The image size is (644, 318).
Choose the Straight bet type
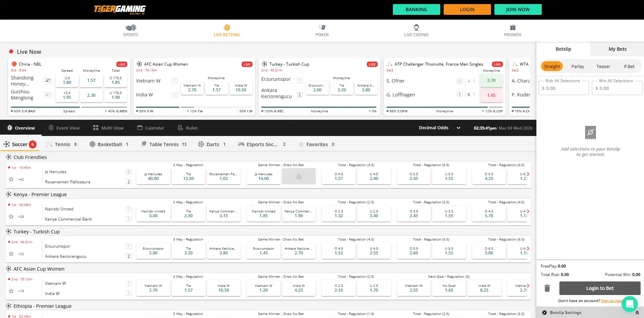click(x=552, y=66)
